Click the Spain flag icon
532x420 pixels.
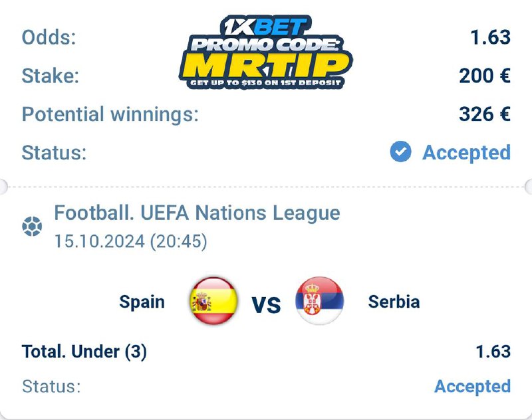click(x=213, y=302)
